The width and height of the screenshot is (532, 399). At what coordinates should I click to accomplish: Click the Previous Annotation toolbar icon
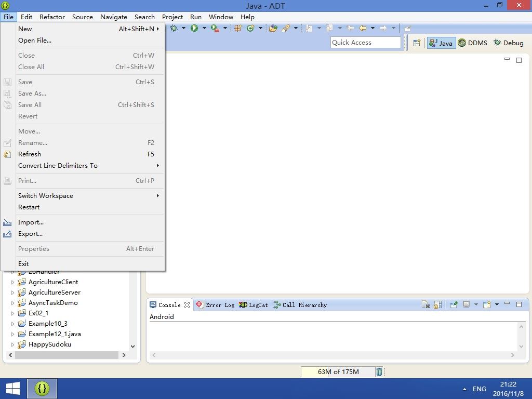pyautogui.click(x=329, y=28)
